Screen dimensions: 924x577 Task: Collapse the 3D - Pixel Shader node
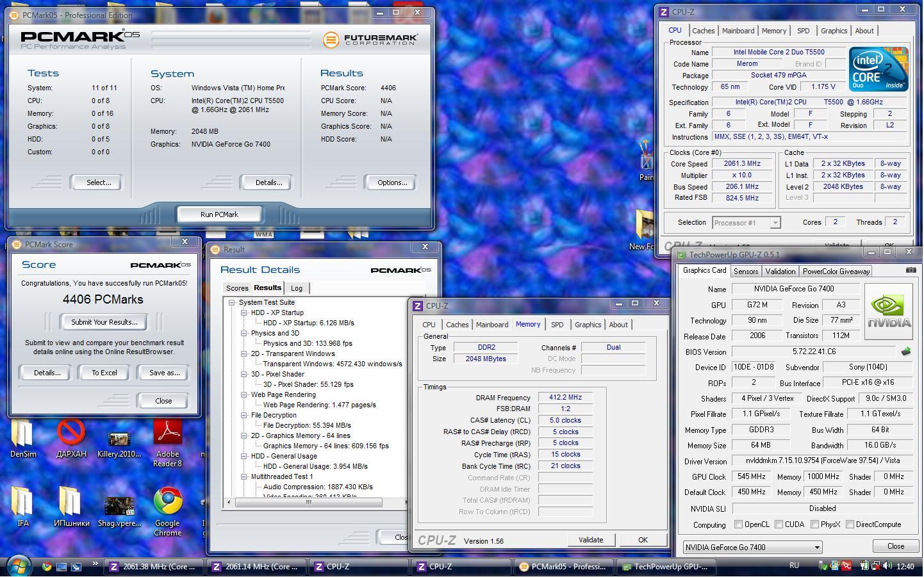click(244, 374)
